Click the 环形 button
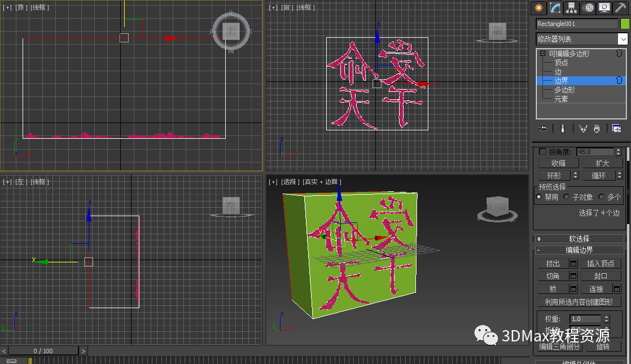 click(554, 176)
